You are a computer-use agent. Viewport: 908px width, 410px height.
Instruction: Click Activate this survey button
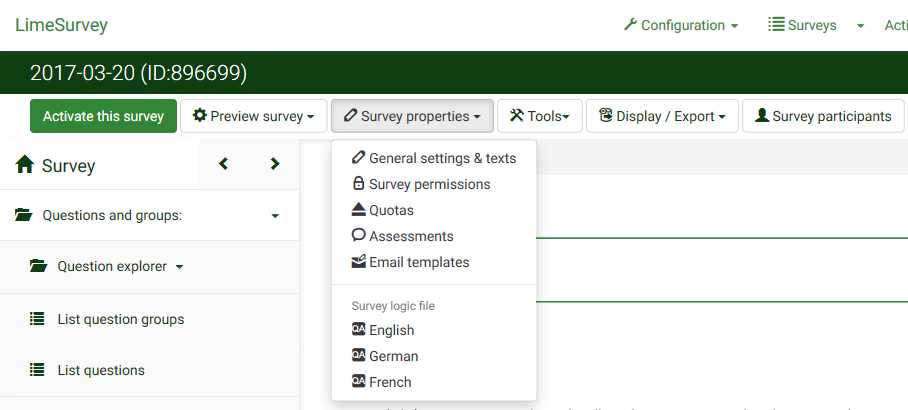103,116
